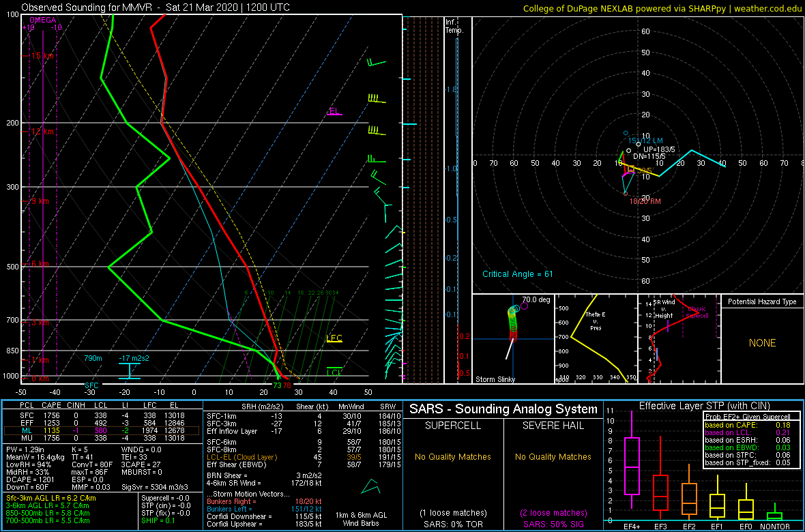
Task: Click the "Potential Hazard Type" heading
Action: coord(761,302)
